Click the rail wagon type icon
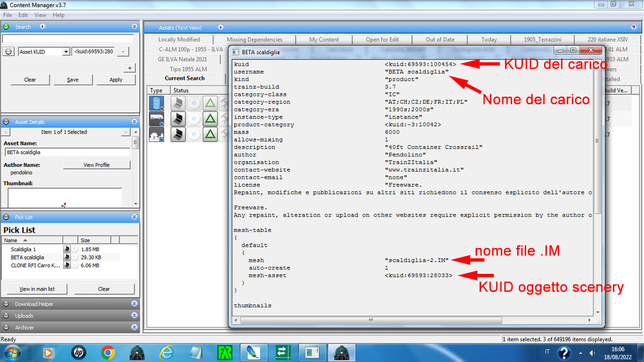Viewport: 644px width, 362px height. 156,119
